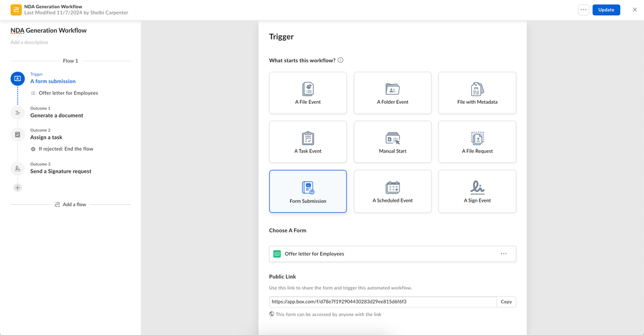Copy the public form link
This screenshot has width=644, height=335.
pyautogui.click(x=506, y=302)
